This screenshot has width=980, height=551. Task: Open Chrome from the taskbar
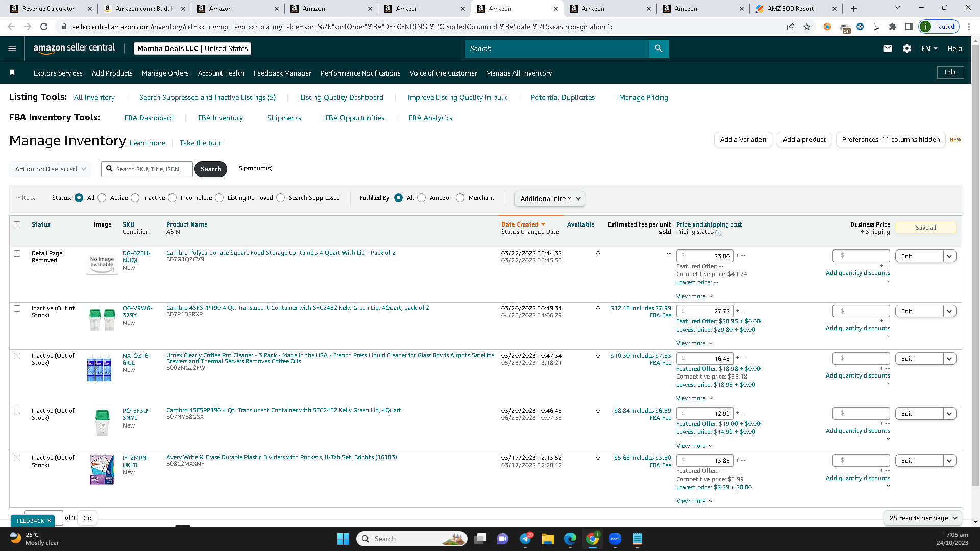tap(593, 539)
